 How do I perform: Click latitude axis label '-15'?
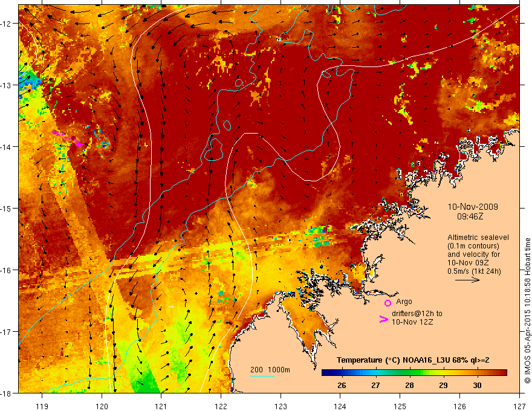[6, 208]
